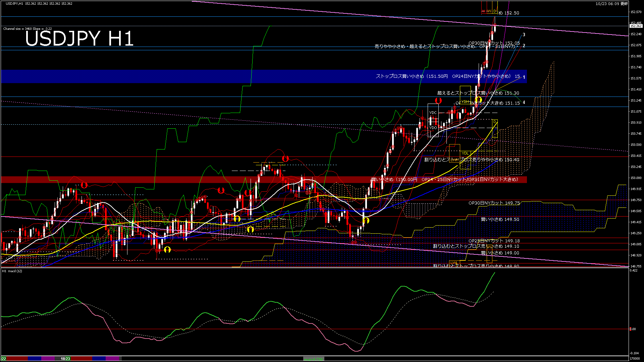644x362 pixels.
Task: Click the current price tag 152.362
Action: (636, 26)
